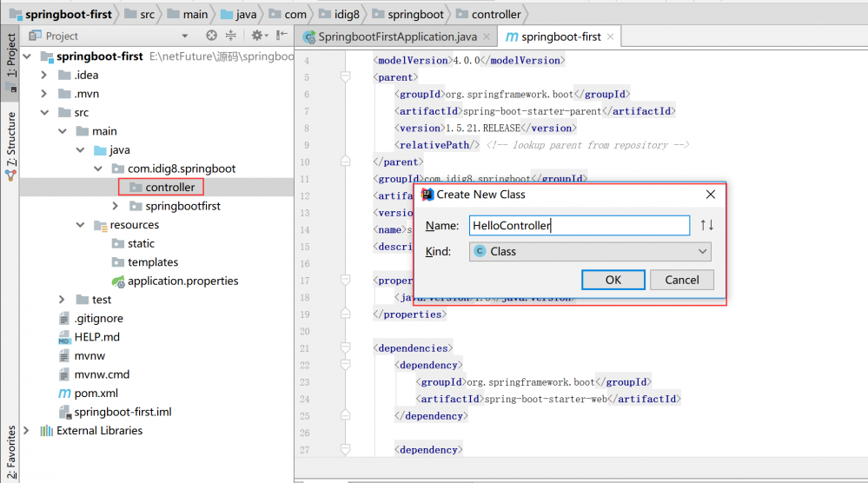The width and height of the screenshot is (868, 483).
Task: Close the springboot-first editor tab
Action: (610, 36)
